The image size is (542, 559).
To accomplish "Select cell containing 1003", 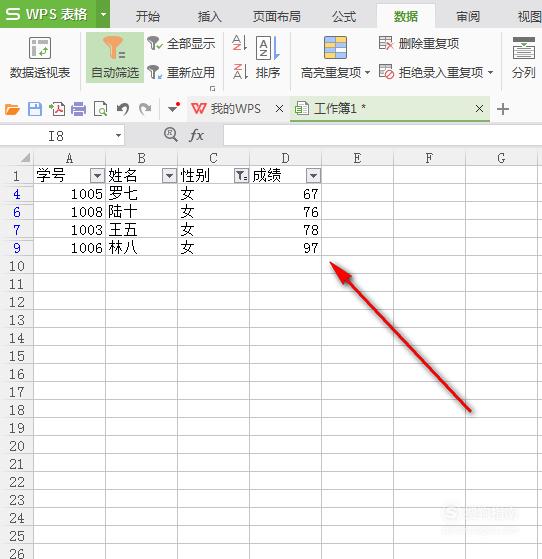I will click(70, 230).
